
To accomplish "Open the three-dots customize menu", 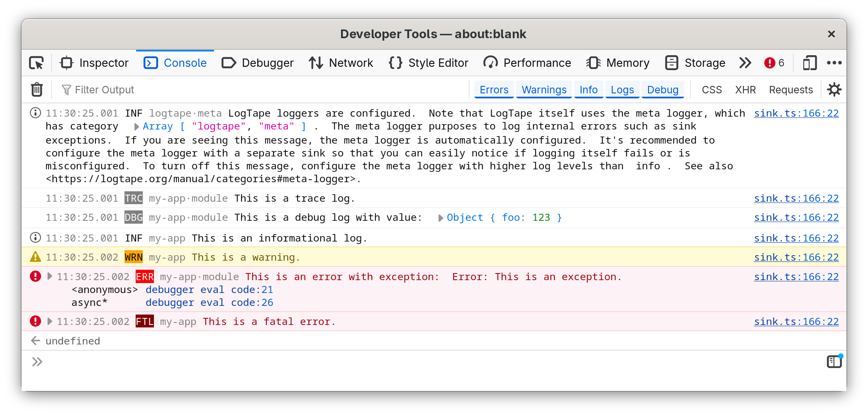I will coord(834,63).
